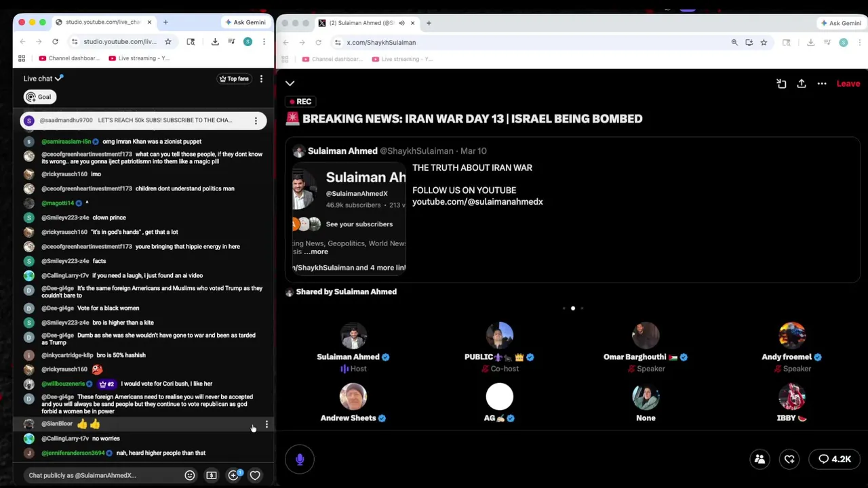Select listener Andrew Sheets' avatar
Screen dimensions: 868x488
point(353,397)
